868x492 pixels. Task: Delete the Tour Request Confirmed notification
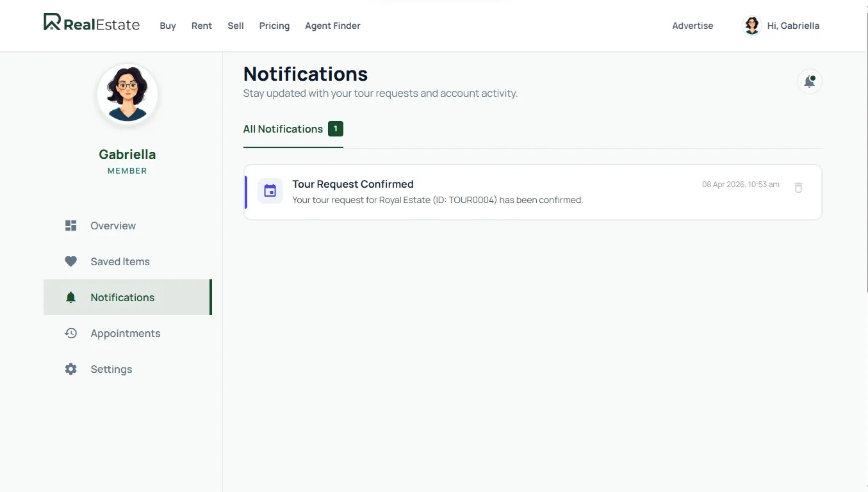click(x=798, y=188)
